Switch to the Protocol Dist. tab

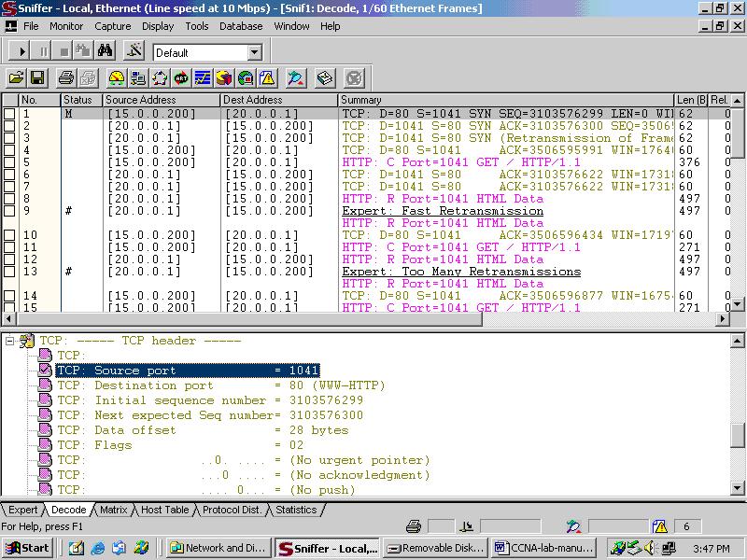click(x=232, y=510)
